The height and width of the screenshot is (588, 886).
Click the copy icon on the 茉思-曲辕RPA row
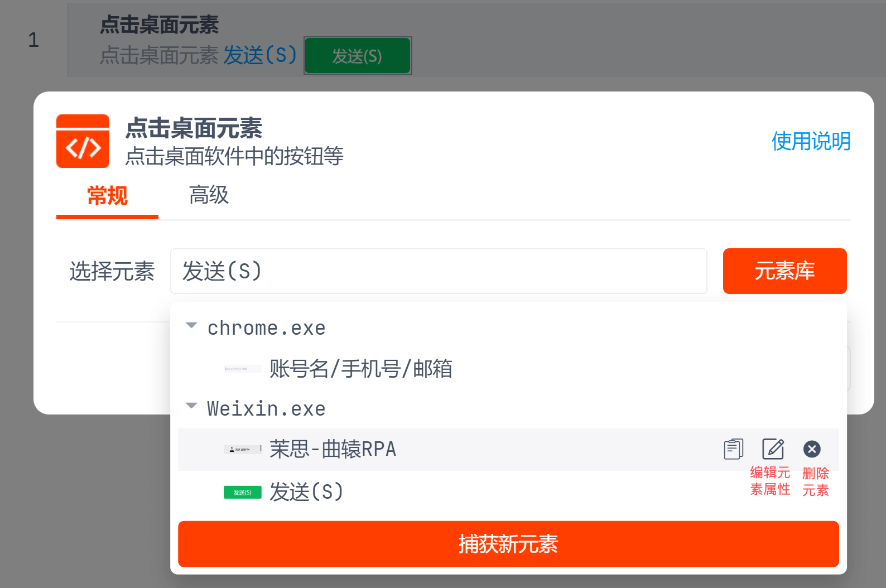pyautogui.click(x=733, y=449)
